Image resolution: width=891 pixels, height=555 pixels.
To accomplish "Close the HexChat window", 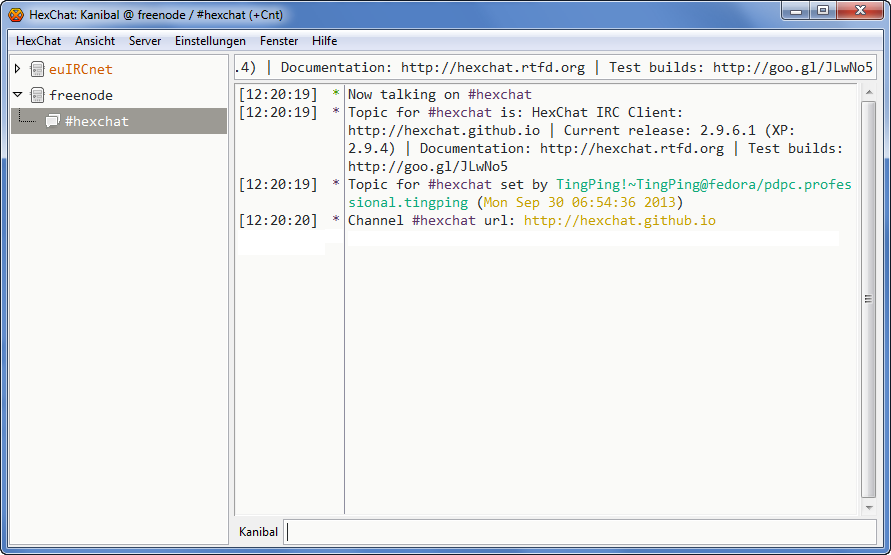I will (860, 11).
